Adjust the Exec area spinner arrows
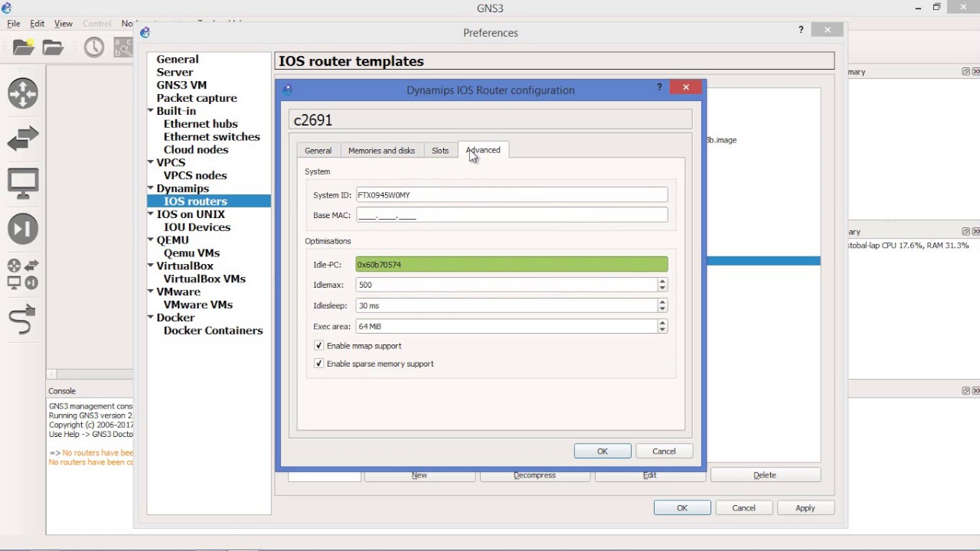This screenshot has height=551, width=980. [662, 326]
